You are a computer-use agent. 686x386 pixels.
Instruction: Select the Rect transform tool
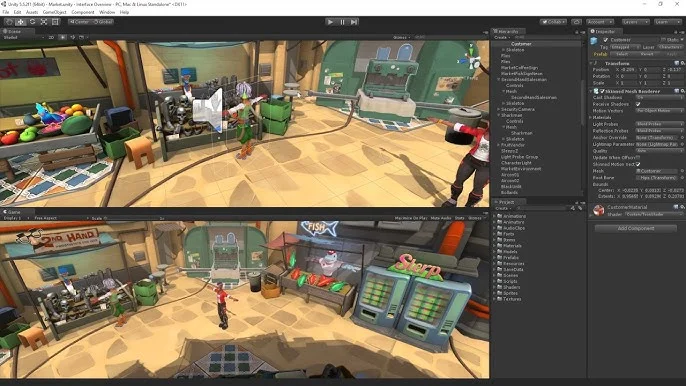click(55, 21)
